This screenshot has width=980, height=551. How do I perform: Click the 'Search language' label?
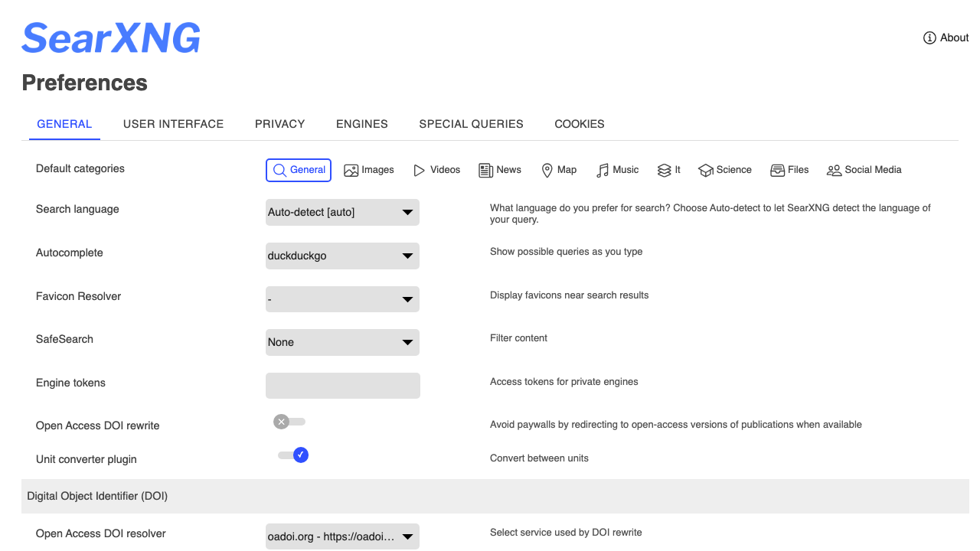77,209
